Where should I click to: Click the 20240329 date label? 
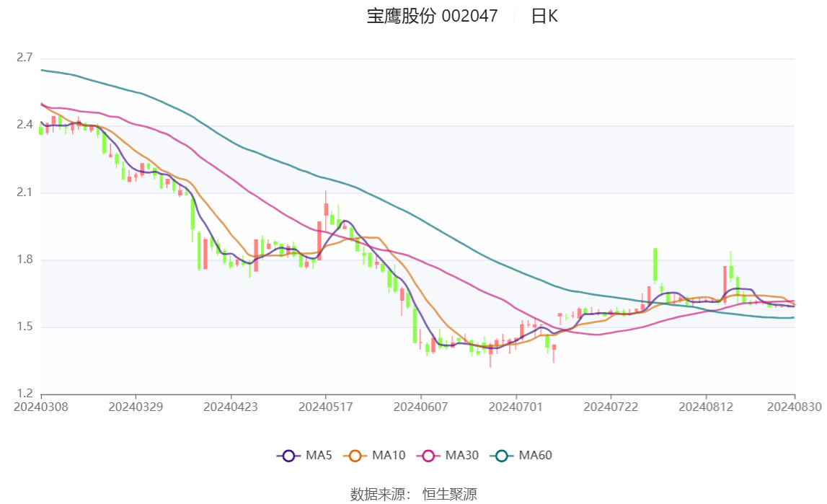click(136, 407)
